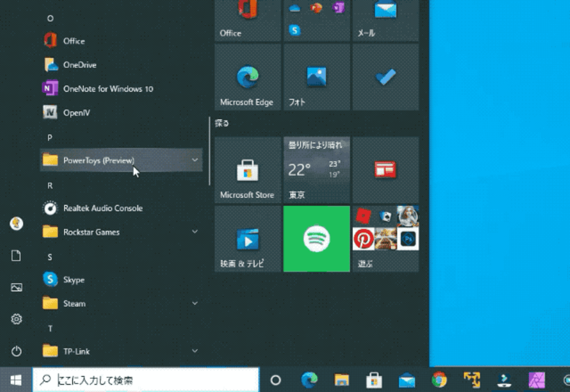The image size is (570, 392).
Task: Open the 映画 & テレビ tile
Action: pyautogui.click(x=248, y=239)
